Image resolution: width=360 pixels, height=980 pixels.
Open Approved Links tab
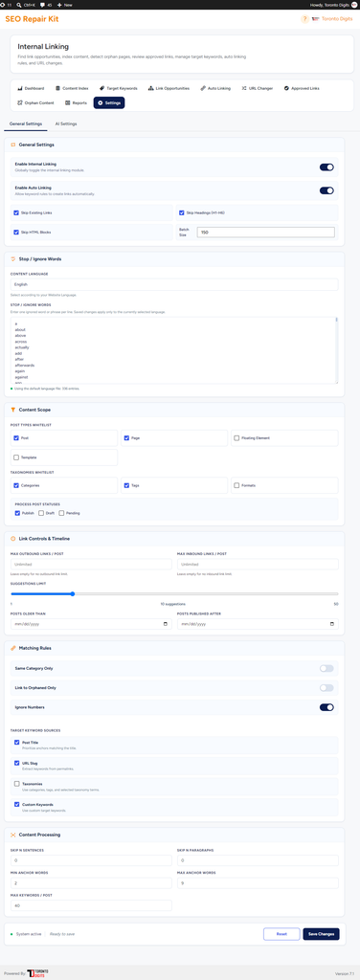click(x=302, y=88)
